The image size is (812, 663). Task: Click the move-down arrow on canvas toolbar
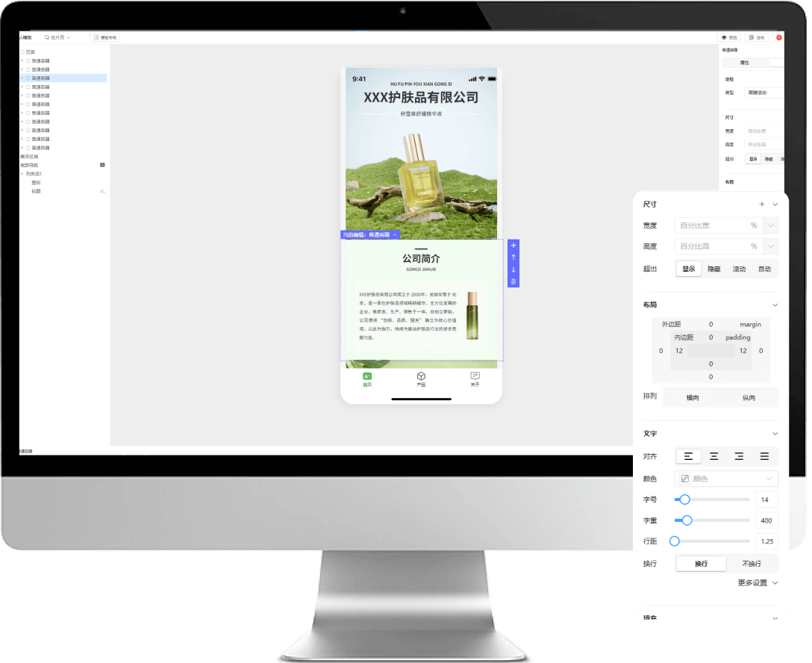click(513, 270)
